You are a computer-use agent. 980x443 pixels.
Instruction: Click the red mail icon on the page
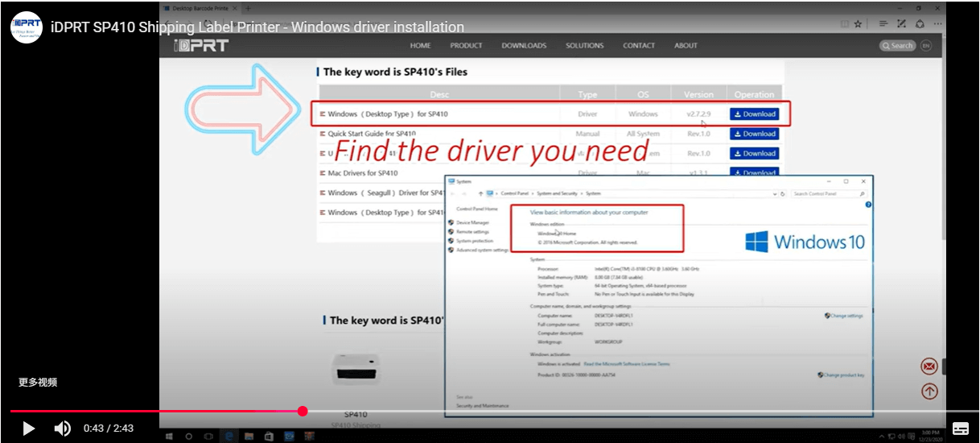point(929,366)
